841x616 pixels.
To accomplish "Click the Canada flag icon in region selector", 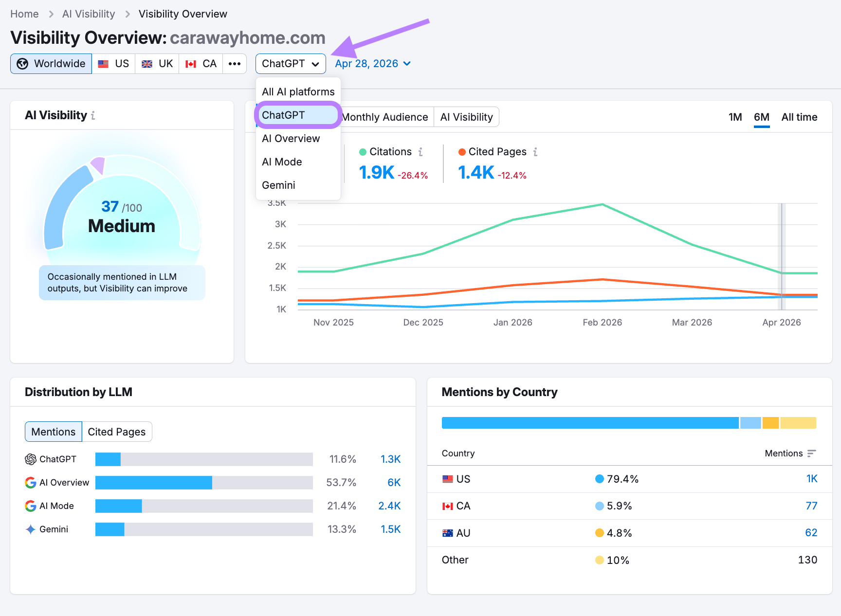I will [191, 64].
